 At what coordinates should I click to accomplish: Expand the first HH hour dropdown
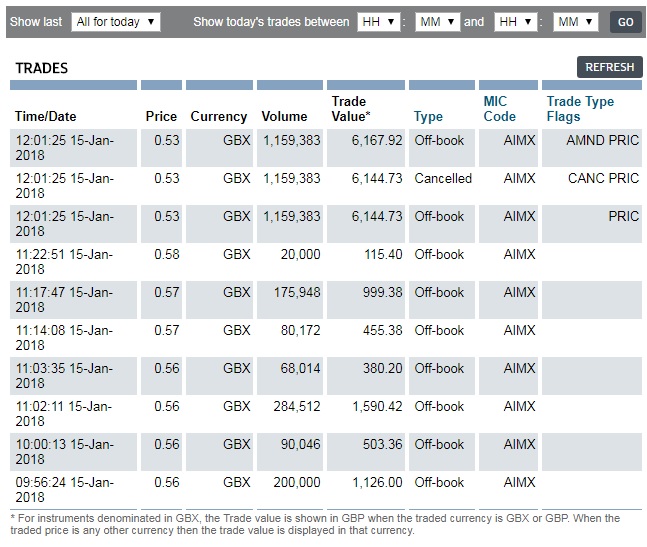(x=377, y=22)
